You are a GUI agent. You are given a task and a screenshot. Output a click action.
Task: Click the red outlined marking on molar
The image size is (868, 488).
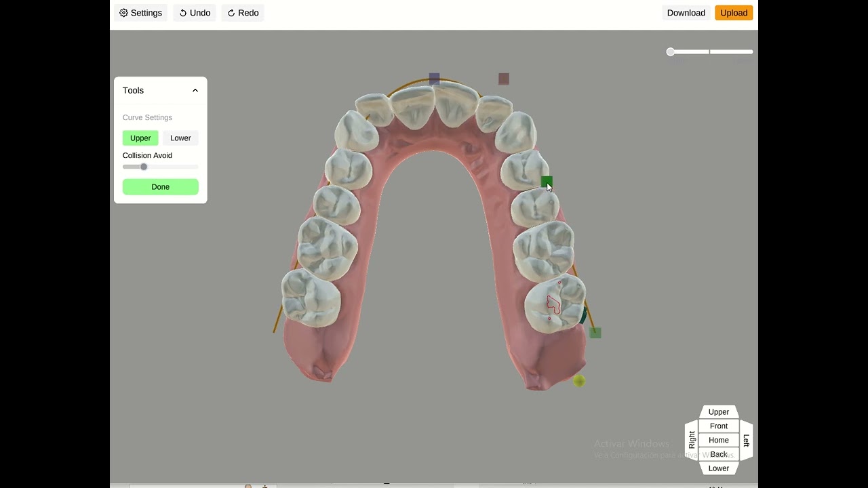click(554, 304)
